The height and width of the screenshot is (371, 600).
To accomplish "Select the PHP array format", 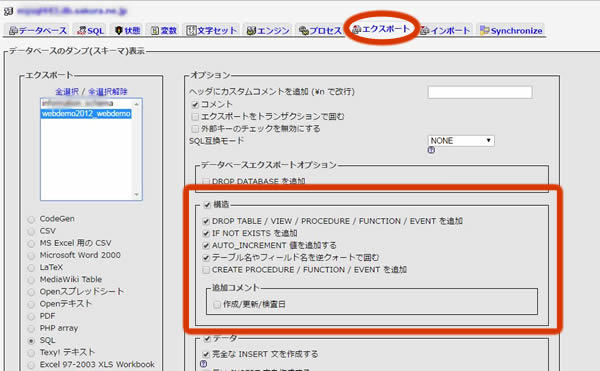I will [x=31, y=329].
